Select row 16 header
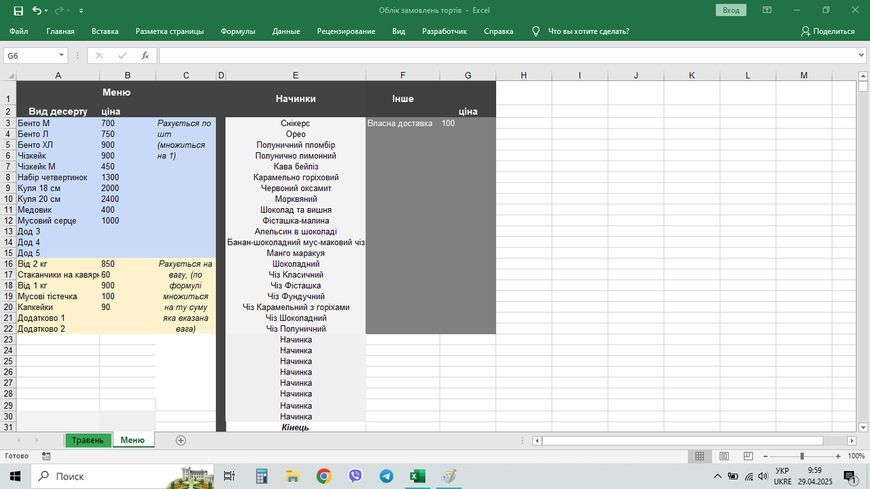The height and width of the screenshot is (489, 870). click(x=8, y=264)
